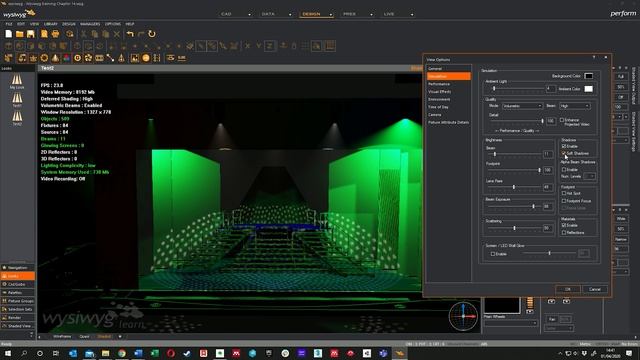Uncheck the Shadows Enable checkbox
The height and width of the screenshot is (360, 640).
(x=564, y=146)
